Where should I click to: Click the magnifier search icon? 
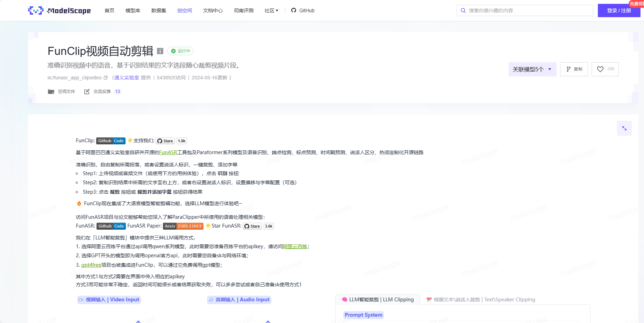pos(463,10)
